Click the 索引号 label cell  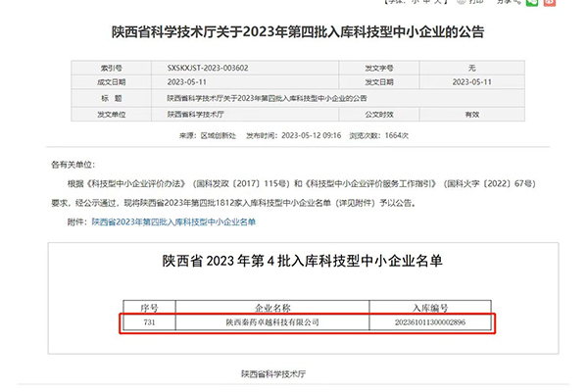click(x=112, y=68)
